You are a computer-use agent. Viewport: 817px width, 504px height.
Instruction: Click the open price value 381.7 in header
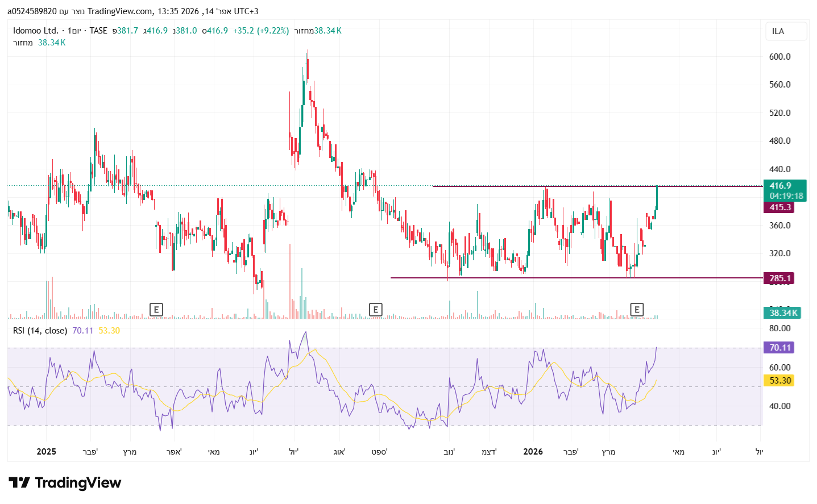pyautogui.click(x=128, y=31)
